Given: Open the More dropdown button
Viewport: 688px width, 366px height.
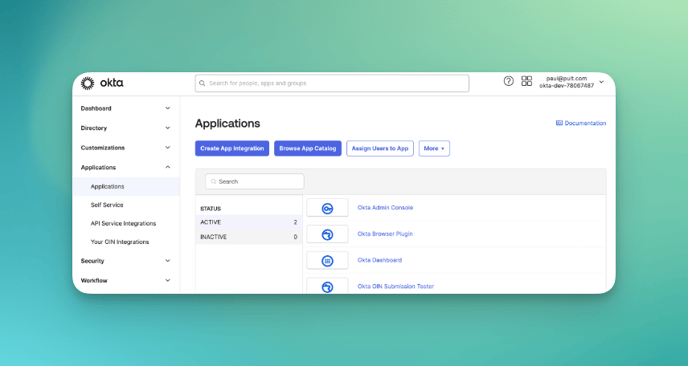Looking at the screenshot, I should [x=434, y=148].
